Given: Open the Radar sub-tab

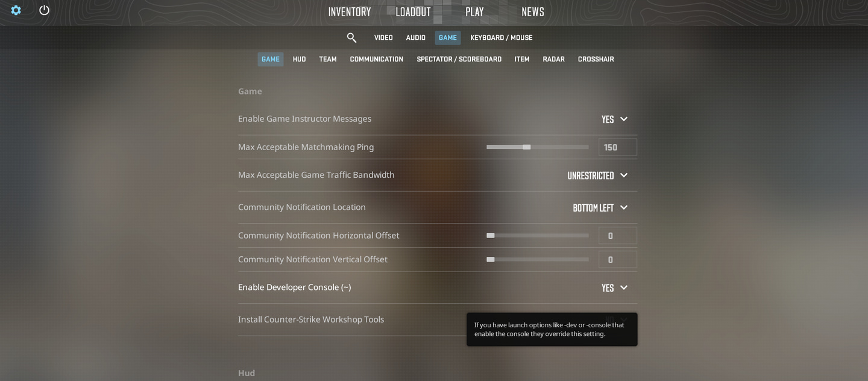Looking at the screenshot, I should (553, 59).
